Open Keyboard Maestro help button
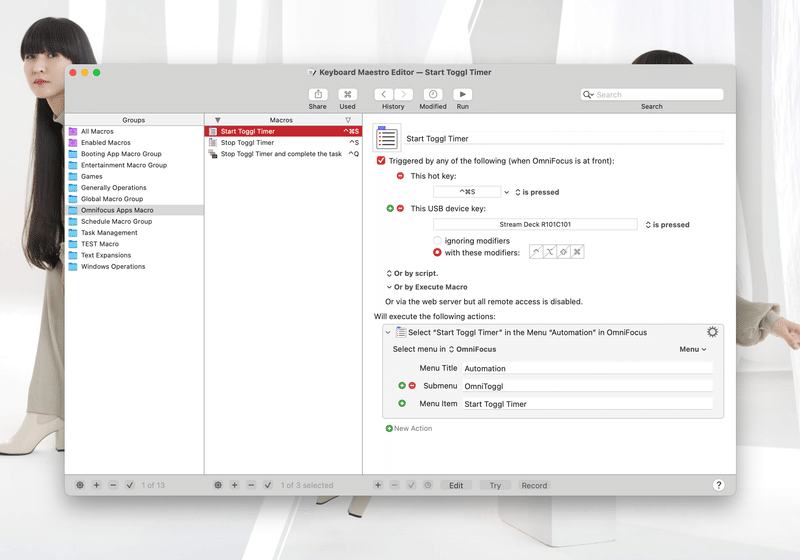The height and width of the screenshot is (560, 800). click(x=718, y=485)
